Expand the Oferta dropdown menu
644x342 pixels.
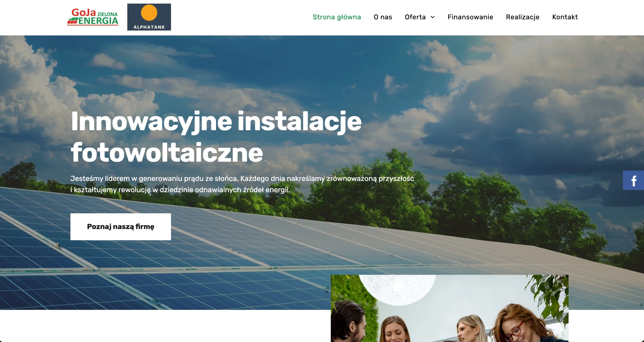coord(419,17)
